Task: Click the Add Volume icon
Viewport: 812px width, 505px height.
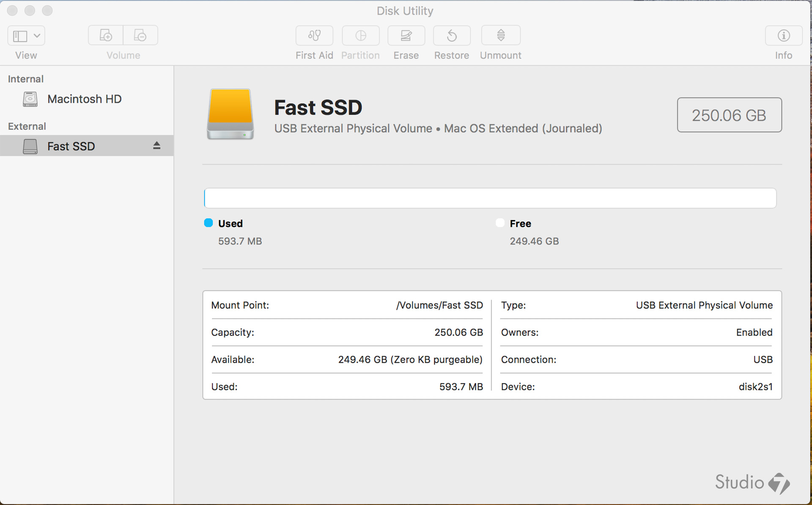Action: point(106,35)
